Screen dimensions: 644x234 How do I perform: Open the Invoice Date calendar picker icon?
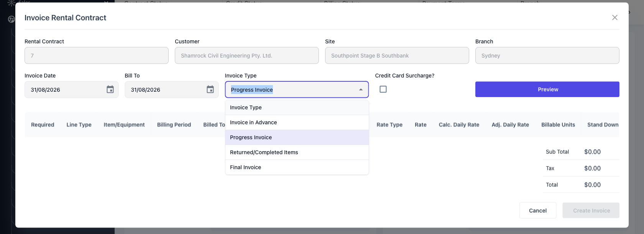(110, 89)
